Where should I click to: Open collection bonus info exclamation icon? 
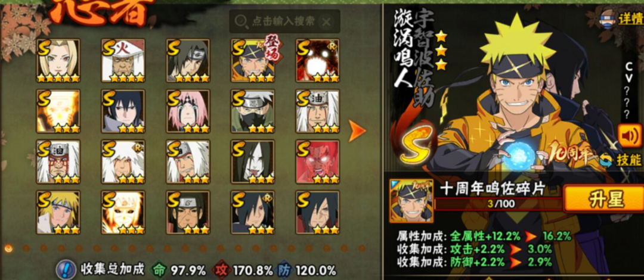[66, 270]
